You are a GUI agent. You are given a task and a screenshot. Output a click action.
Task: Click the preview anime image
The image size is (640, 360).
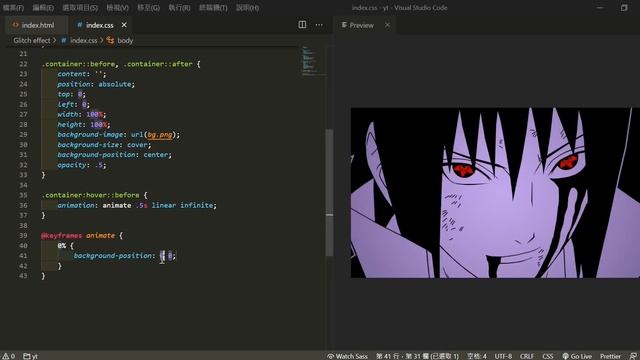(495, 193)
